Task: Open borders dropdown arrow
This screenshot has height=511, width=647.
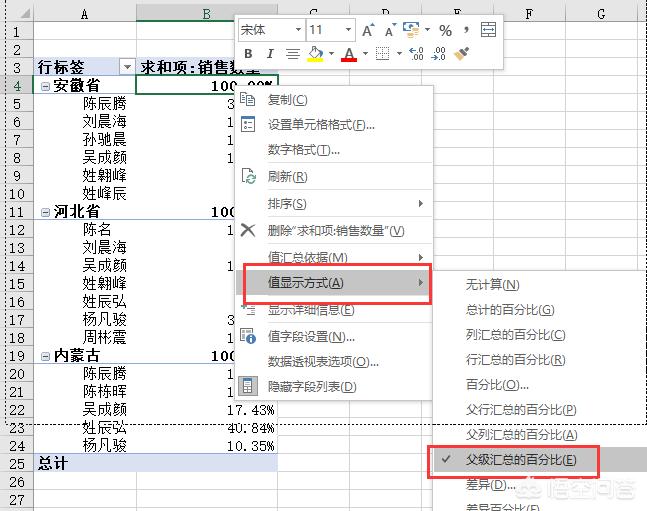Action: tap(399, 54)
